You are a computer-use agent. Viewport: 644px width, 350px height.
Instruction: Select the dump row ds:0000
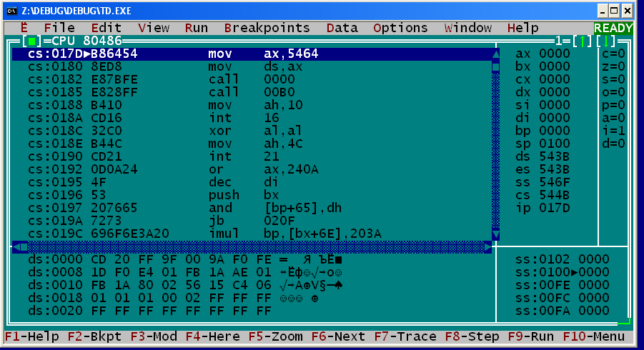[x=185, y=260]
